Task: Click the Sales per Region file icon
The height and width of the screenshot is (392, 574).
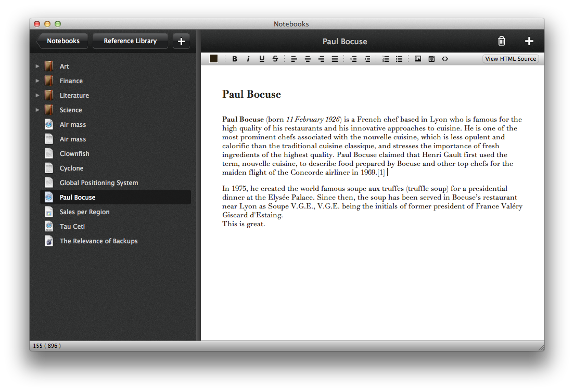Action: coord(49,212)
